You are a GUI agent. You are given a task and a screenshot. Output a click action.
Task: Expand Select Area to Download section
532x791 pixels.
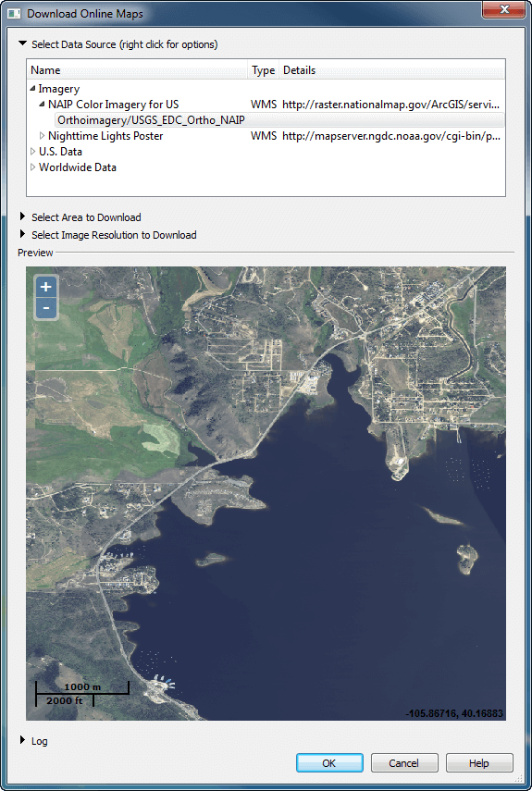coord(22,216)
